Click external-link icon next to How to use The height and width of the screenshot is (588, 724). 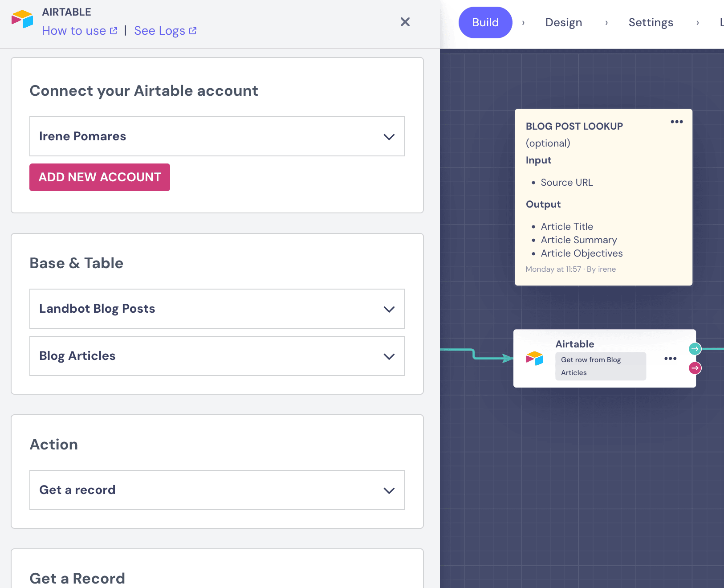tap(114, 31)
